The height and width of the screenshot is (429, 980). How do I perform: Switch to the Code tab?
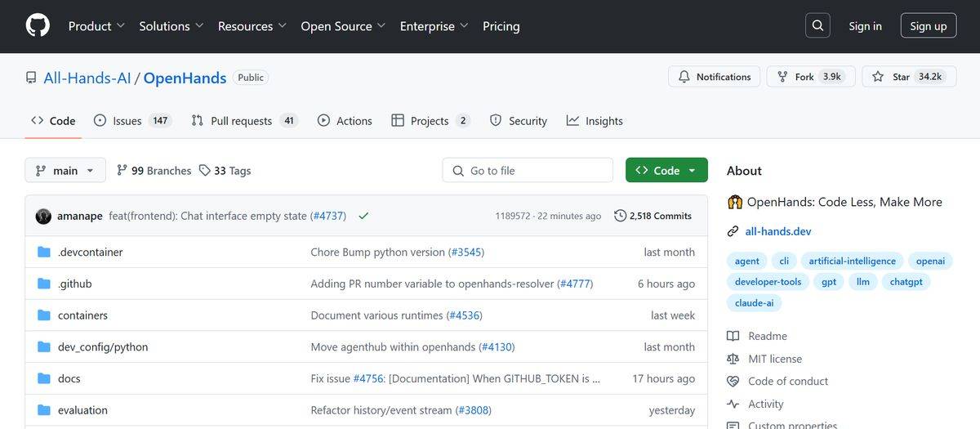[x=53, y=120]
